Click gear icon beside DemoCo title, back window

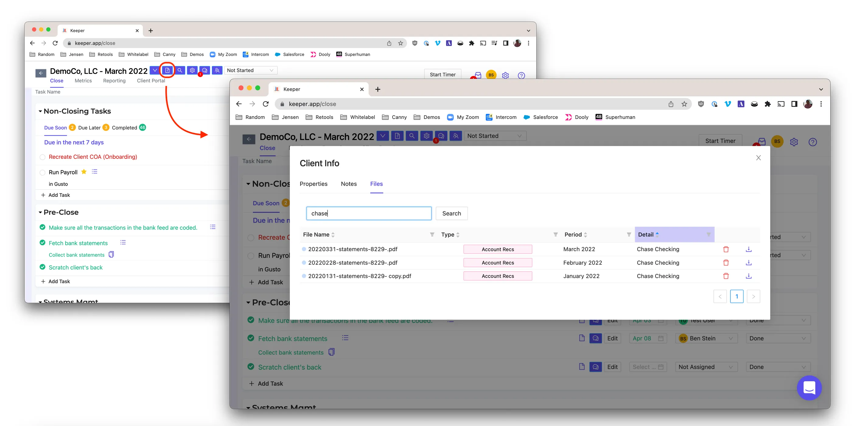tap(192, 70)
